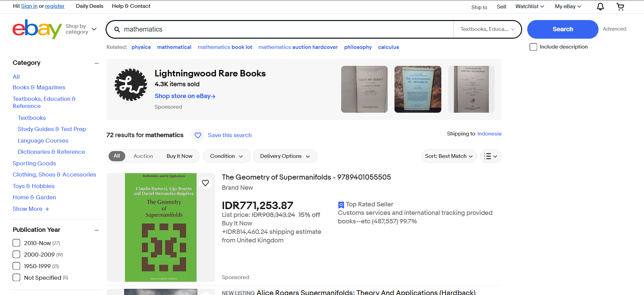This screenshot has width=644, height=295.
Task: Click the mathematical related search
Action: click(x=174, y=47)
